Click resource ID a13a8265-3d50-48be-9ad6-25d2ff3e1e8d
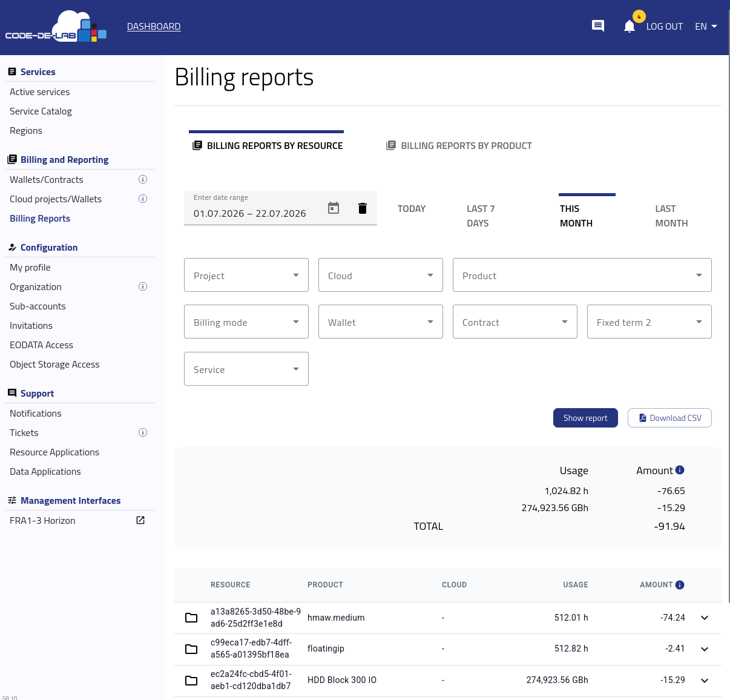Viewport: 730px width, 700px height. click(x=255, y=618)
